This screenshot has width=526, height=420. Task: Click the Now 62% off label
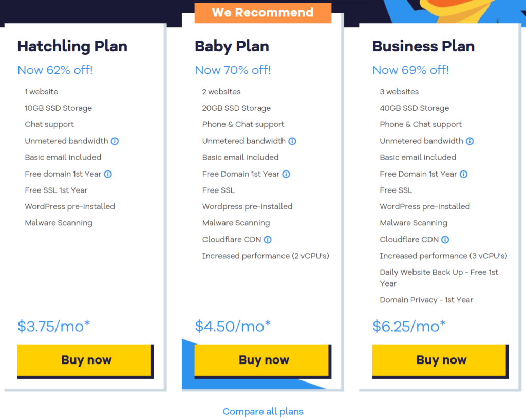(55, 70)
